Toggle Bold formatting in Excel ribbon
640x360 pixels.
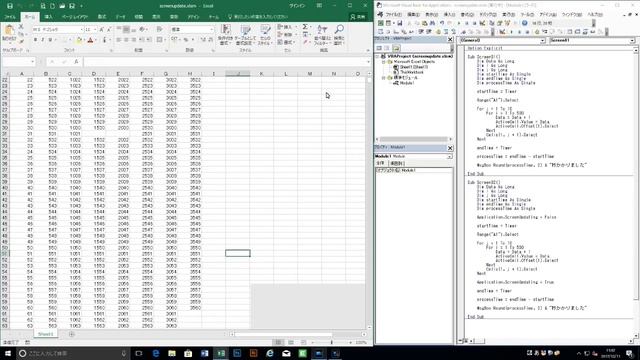click(36, 40)
